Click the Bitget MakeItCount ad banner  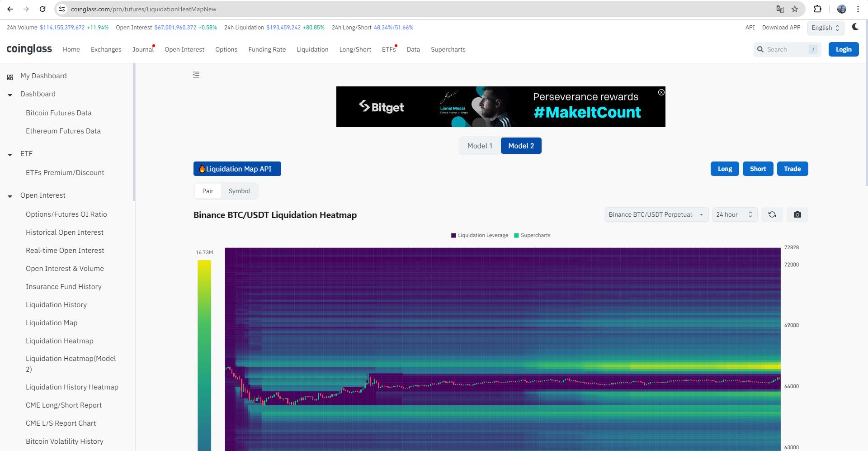pyautogui.click(x=500, y=107)
